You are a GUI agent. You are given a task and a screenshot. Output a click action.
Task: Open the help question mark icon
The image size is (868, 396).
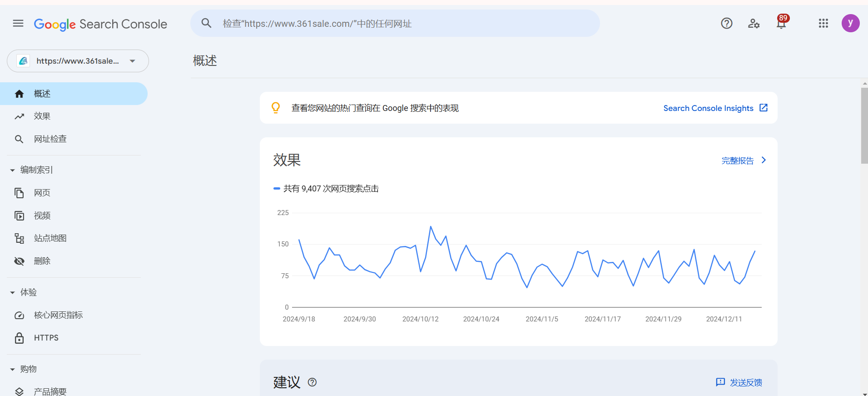coord(727,23)
